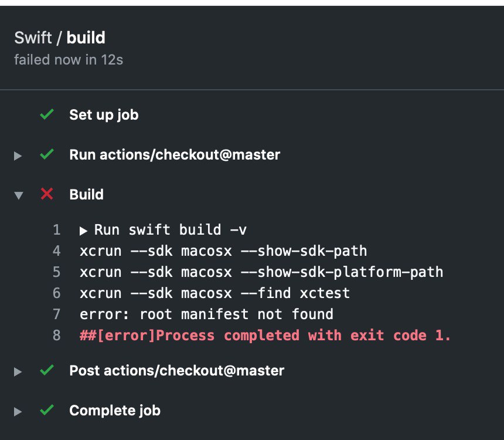Click log line number 5
This screenshot has height=440, width=504.
click(57, 272)
